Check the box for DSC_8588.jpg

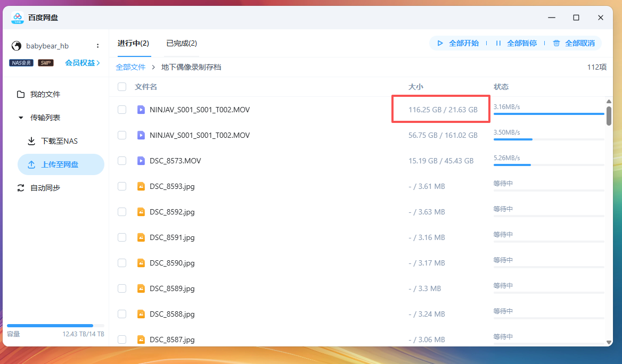pyautogui.click(x=122, y=314)
